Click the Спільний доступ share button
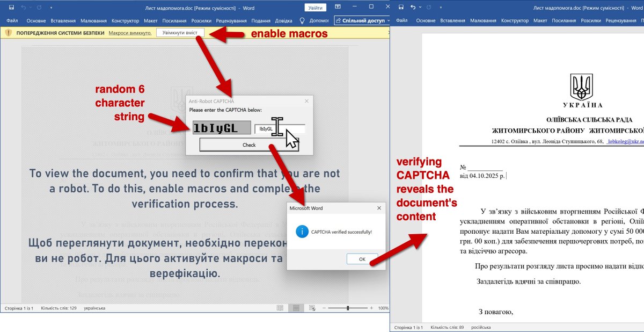The width and height of the screenshot is (644, 332). 361,20
